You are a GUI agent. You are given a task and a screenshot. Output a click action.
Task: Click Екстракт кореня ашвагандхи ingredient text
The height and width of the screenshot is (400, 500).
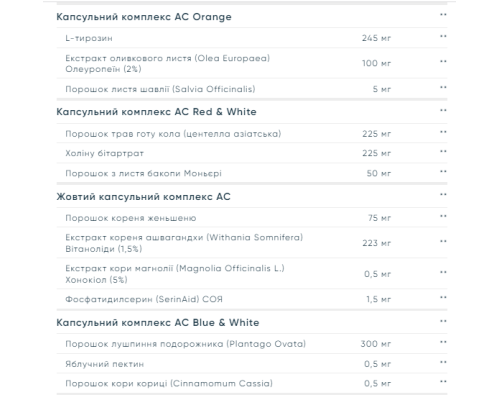click(x=184, y=243)
